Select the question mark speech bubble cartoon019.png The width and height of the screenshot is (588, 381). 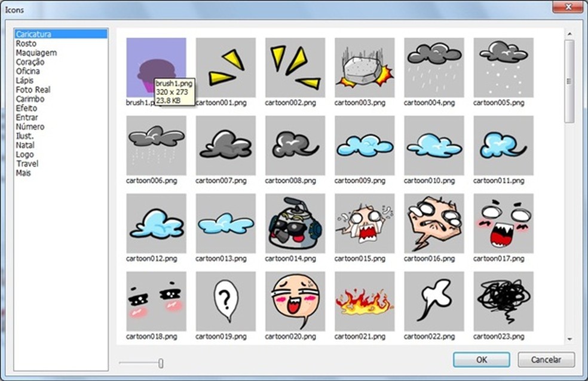[x=225, y=300]
